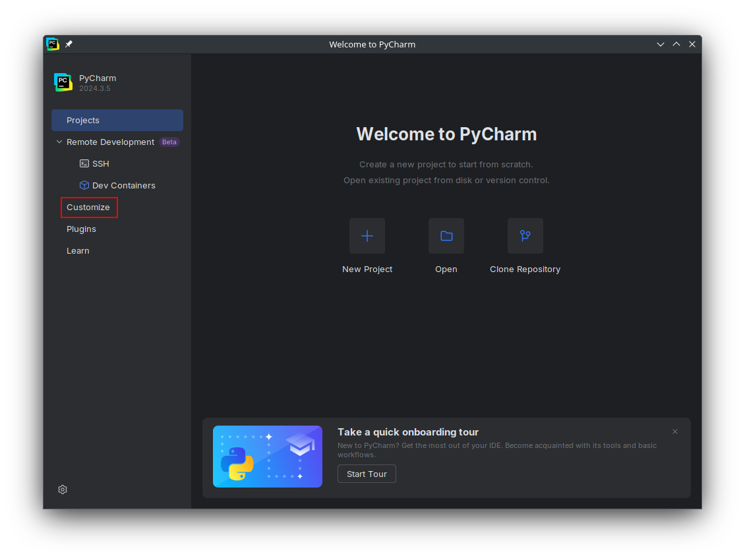Click the Open folder icon

click(446, 236)
